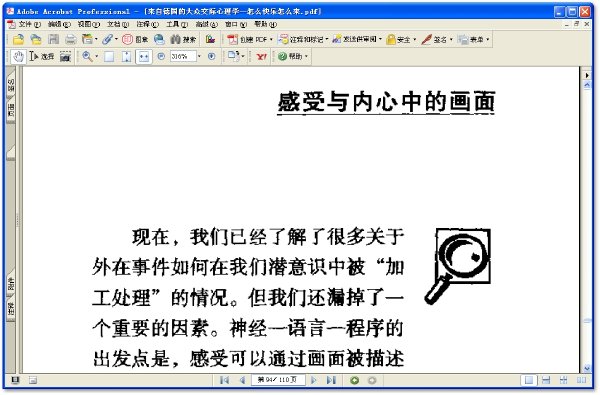Image resolution: width=600 pixels, height=395 pixels.
Task: Go to next page arrow
Action: [x=313, y=380]
